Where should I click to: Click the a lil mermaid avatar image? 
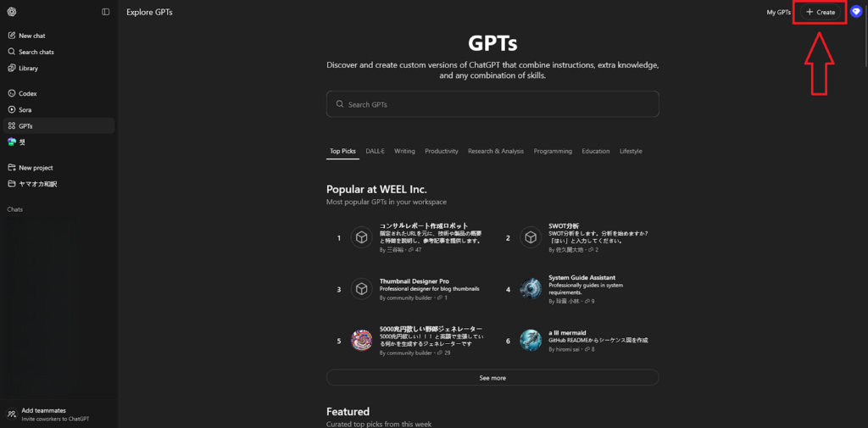pyautogui.click(x=531, y=341)
